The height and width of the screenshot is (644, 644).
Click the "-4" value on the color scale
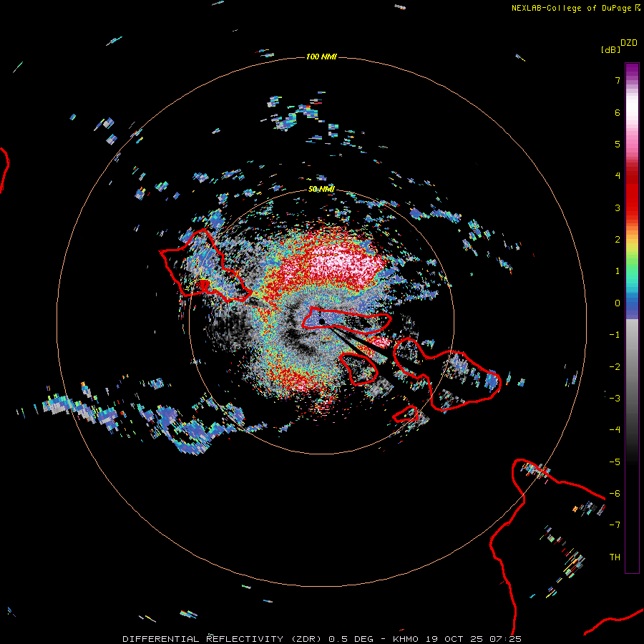615,430
